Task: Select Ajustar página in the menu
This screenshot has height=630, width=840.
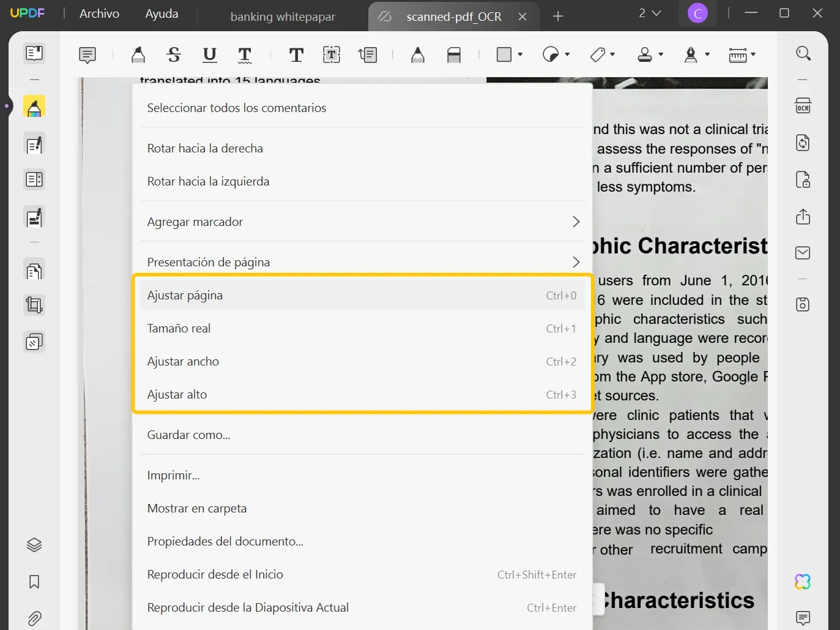Action: [x=362, y=295]
